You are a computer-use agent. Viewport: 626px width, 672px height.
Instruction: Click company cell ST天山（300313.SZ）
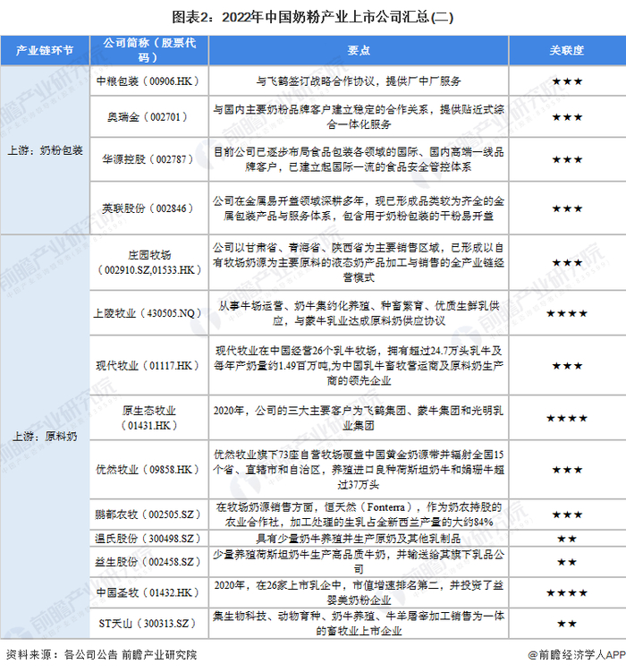(149, 623)
